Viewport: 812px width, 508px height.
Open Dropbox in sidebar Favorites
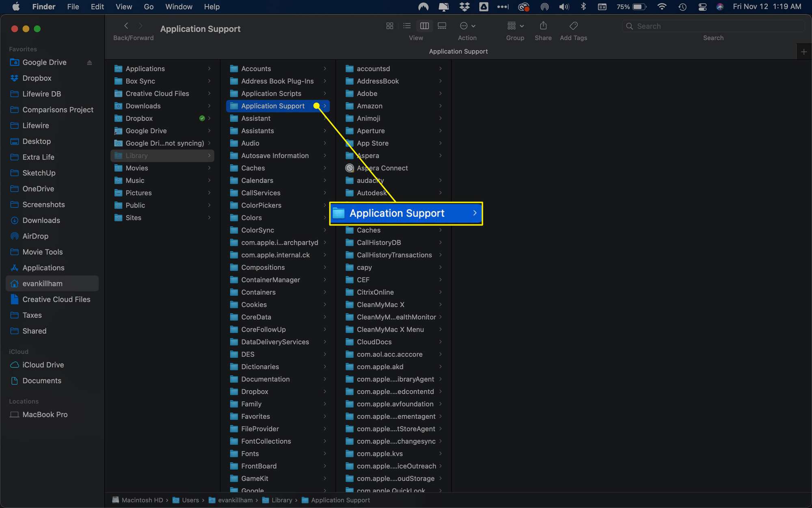point(37,78)
